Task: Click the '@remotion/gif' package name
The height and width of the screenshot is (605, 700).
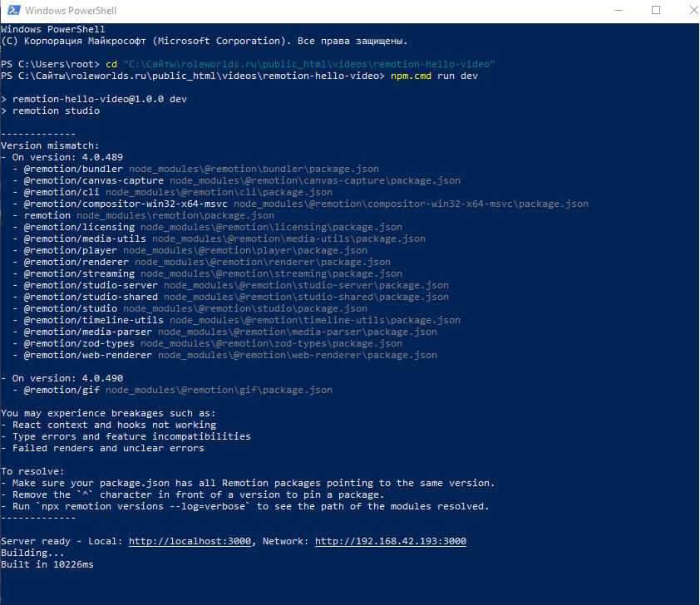Action: 62,390
